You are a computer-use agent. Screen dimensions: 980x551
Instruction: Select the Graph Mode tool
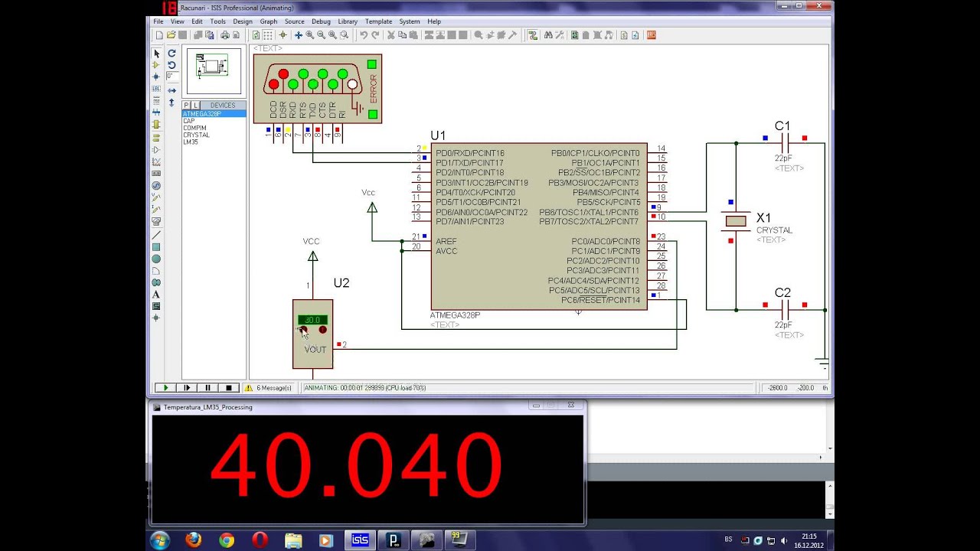coord(156,161)
